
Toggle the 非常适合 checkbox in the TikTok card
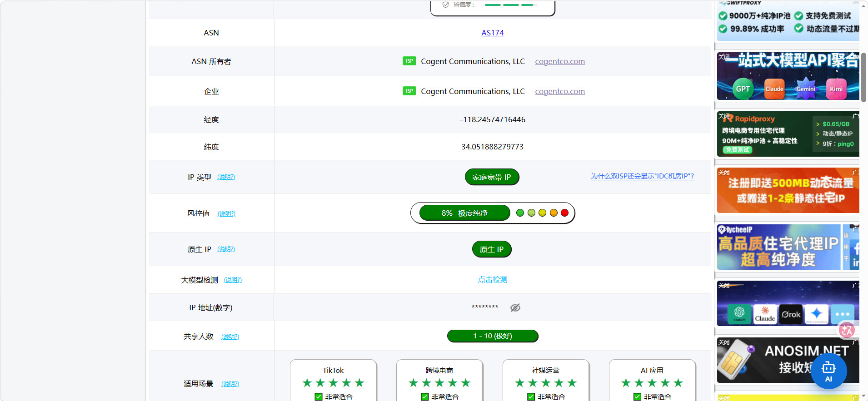(x=319, y=396)
